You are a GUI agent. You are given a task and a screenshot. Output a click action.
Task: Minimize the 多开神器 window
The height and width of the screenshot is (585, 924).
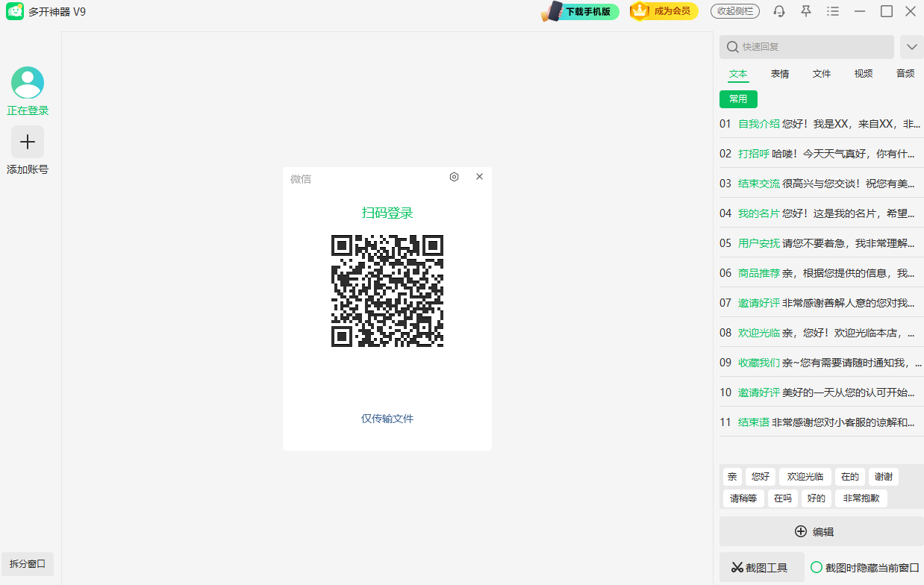[x=860, y=11]
